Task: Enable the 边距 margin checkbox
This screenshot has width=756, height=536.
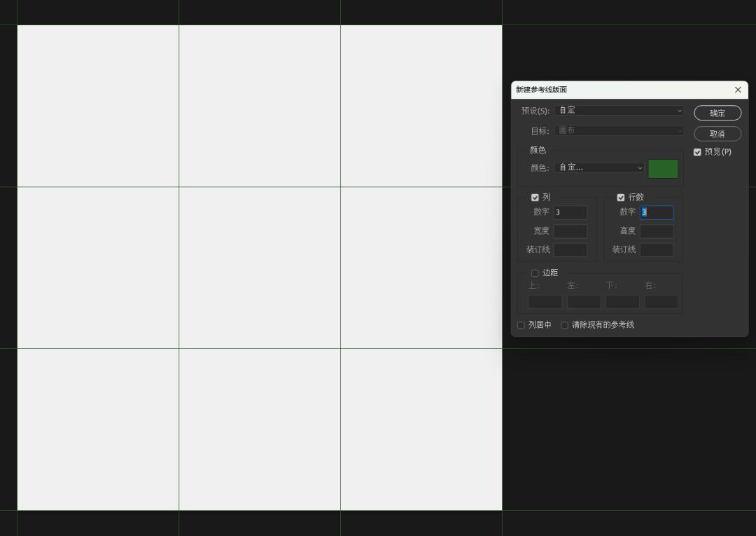Action: (535, 273)
